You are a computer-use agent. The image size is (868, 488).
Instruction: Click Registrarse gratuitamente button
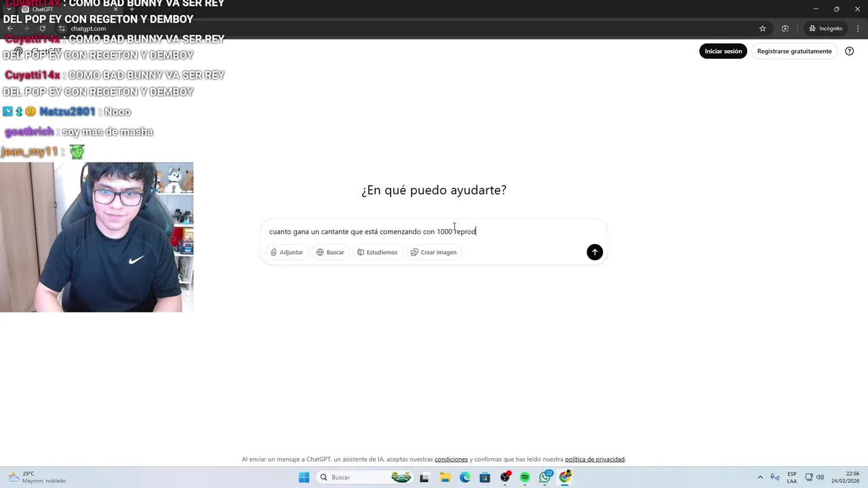pos(794,51)
